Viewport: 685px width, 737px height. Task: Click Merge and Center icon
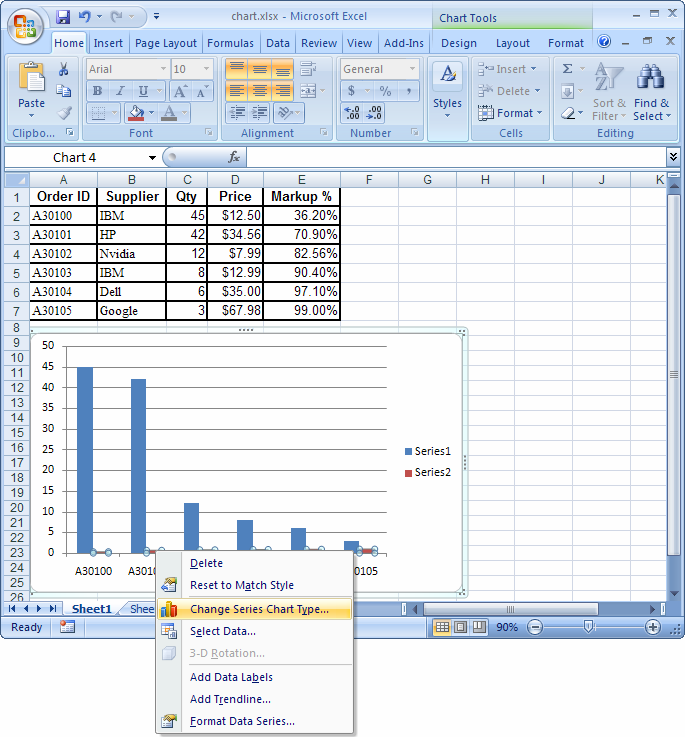[308, 91]
